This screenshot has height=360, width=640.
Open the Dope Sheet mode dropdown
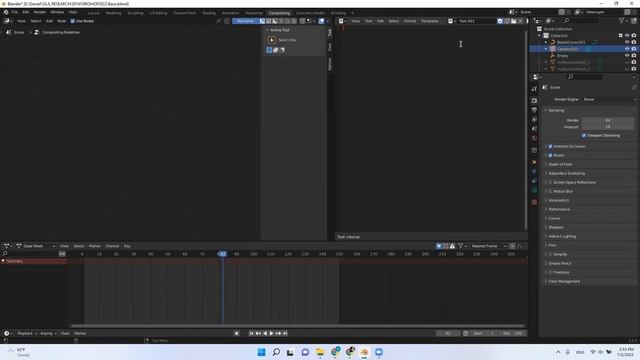[36, 246]
